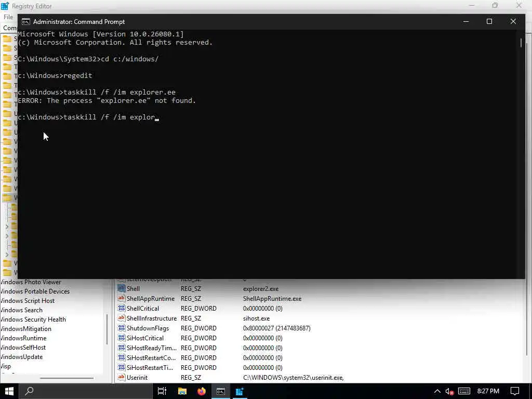Select ShellInfrastructure value icon

[122, 318]
